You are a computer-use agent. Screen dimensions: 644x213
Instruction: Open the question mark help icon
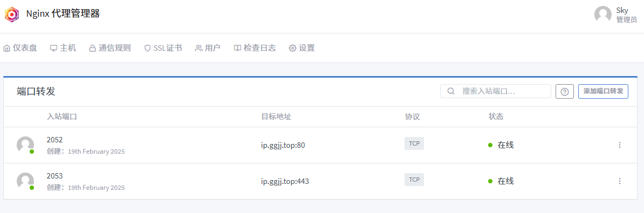click(564, 92)
